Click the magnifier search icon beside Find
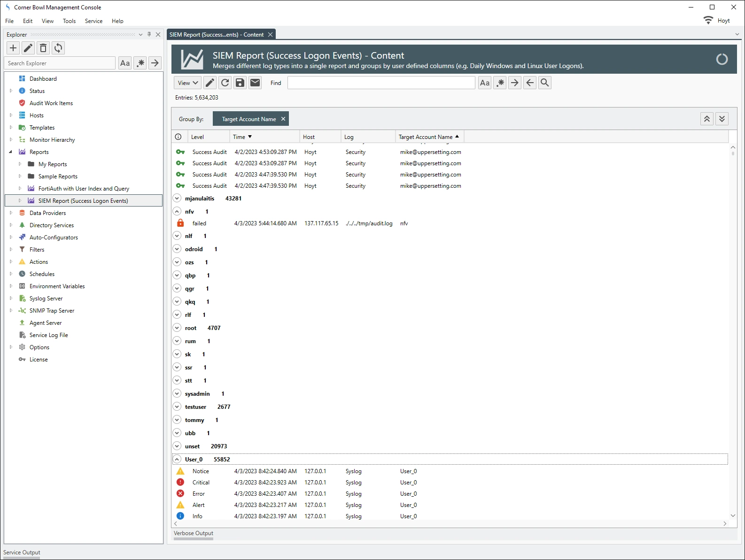This screenshot has height=560, width=745. click(x=545, y=83)
